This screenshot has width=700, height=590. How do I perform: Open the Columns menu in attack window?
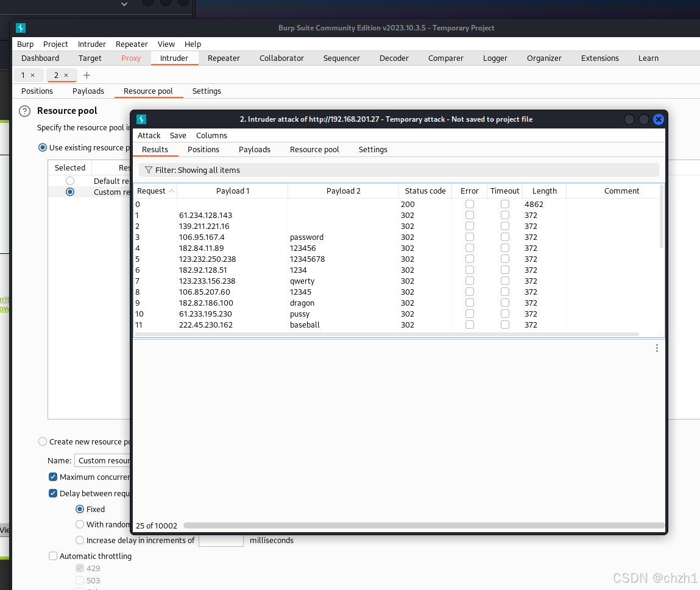pyautogui.click(x=211, y=135)
